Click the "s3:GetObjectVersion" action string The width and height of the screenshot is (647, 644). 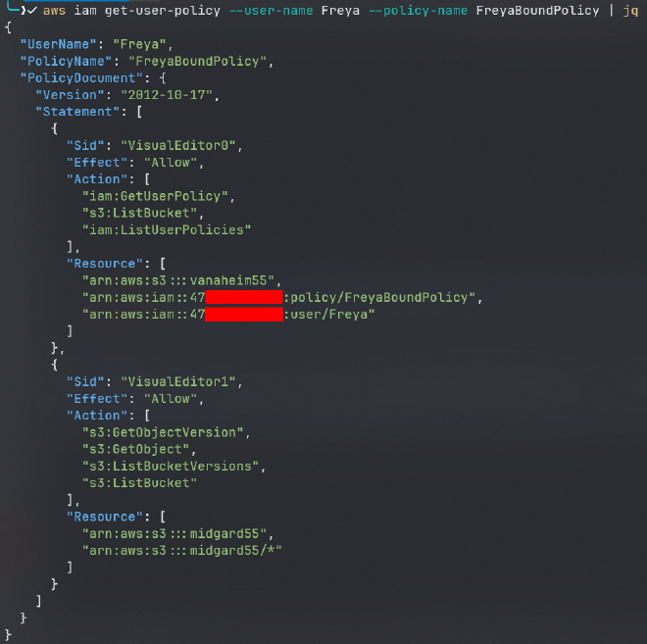(x=163, y=432)
